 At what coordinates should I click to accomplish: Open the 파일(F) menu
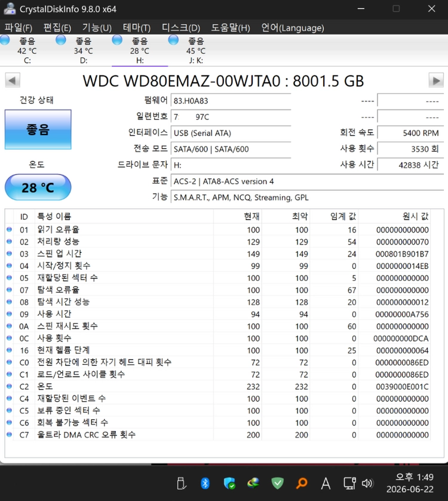pyautogui.click(x=18, y=28)
